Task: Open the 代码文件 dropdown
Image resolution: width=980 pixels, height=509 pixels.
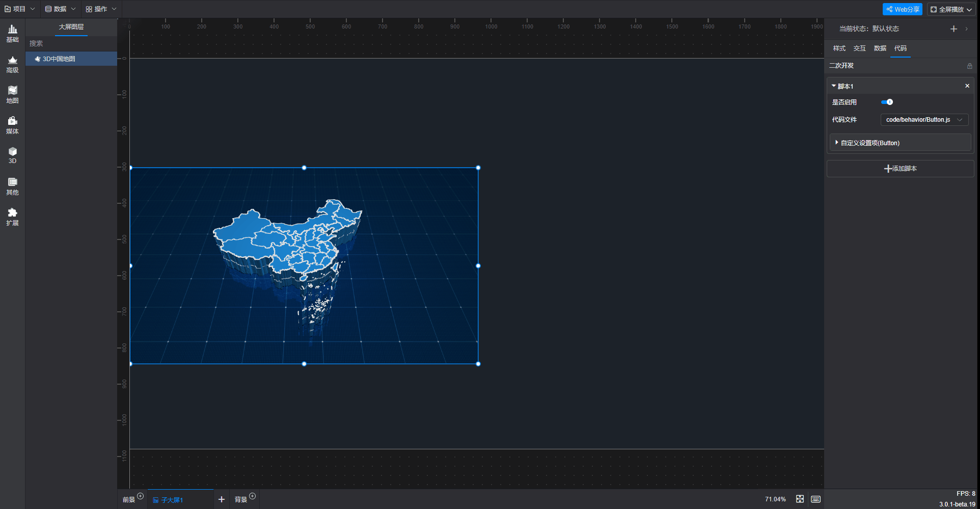Action: pos(924,120)
